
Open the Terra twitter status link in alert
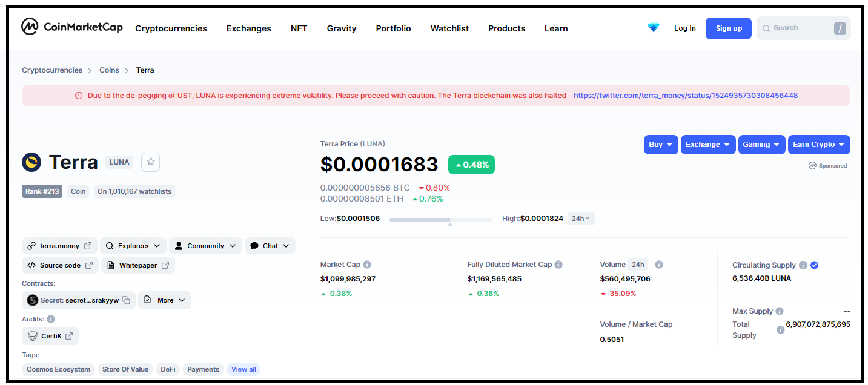(686, 96)
